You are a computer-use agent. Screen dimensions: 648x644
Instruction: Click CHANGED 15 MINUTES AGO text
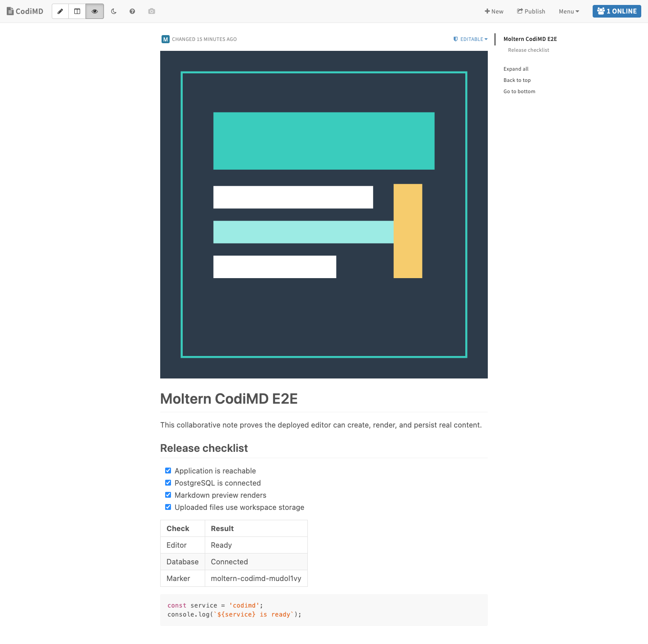tap(204, 39)
